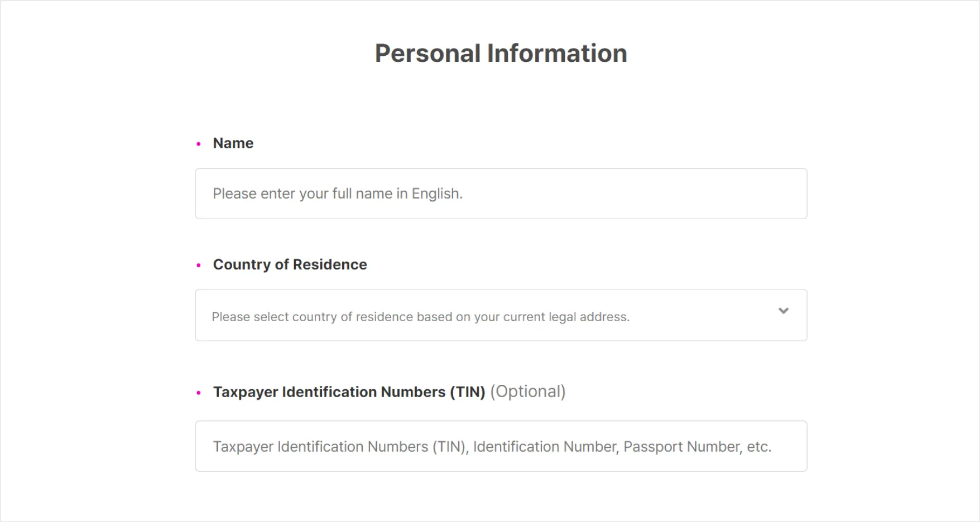Click the pink dot beside Name label
The width and height of the screenshot is (980, 522).
199,144
